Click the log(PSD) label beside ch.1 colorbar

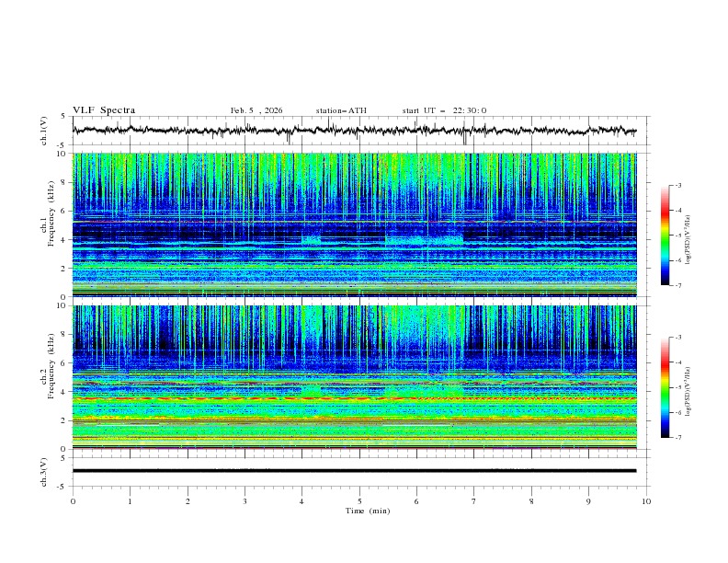(x=688, y=240)
